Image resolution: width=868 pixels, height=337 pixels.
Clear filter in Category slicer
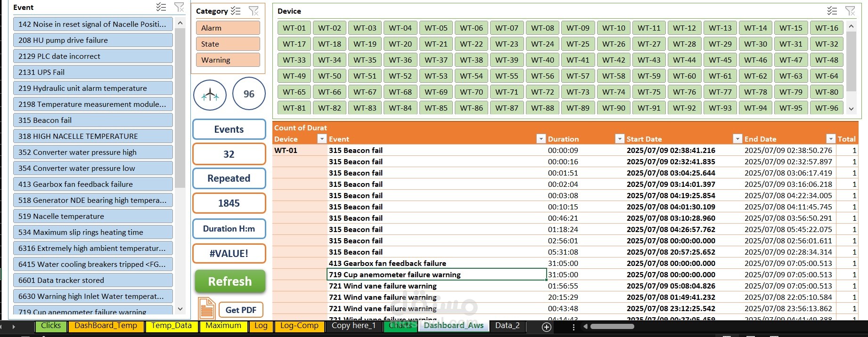(x=254, y=11)
